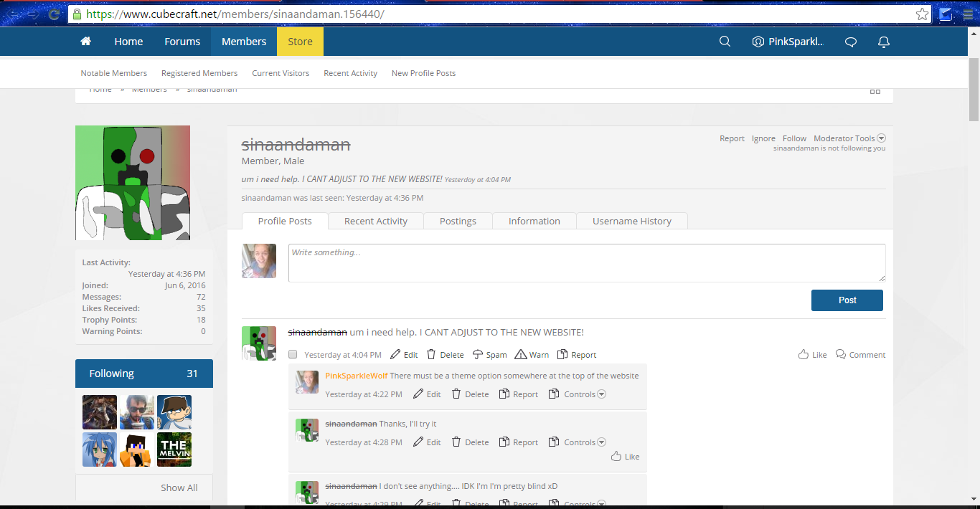Go to Current Visitors
The width and height of the screenshot is (980, 509).
(x=281, y=73)
